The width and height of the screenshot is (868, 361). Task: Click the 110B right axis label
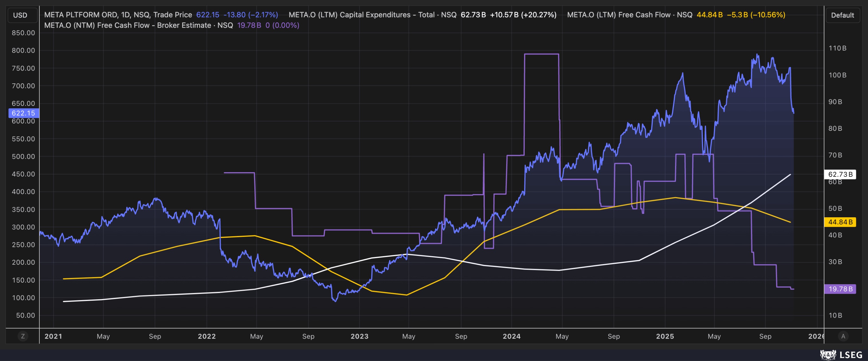click(837, 48)
